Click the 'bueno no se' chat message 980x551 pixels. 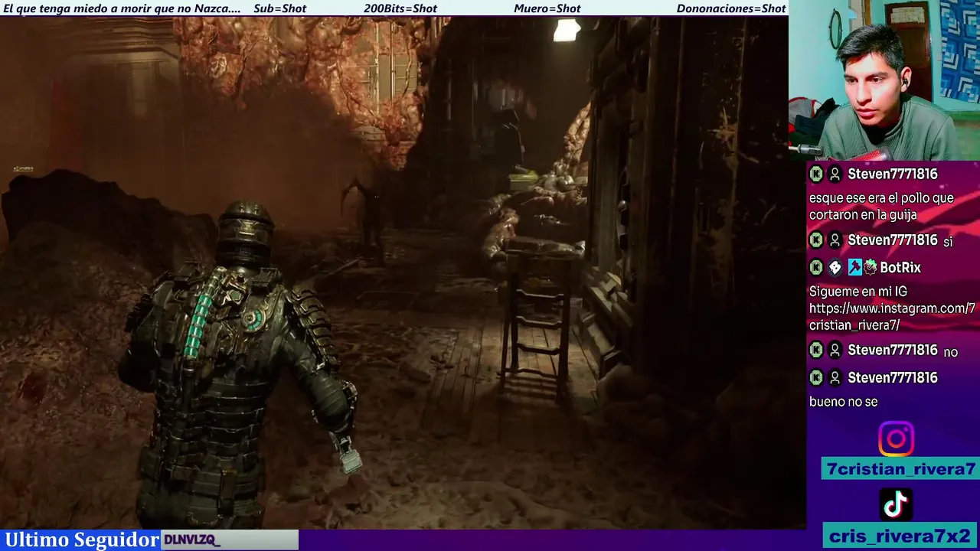coord(843,402)
